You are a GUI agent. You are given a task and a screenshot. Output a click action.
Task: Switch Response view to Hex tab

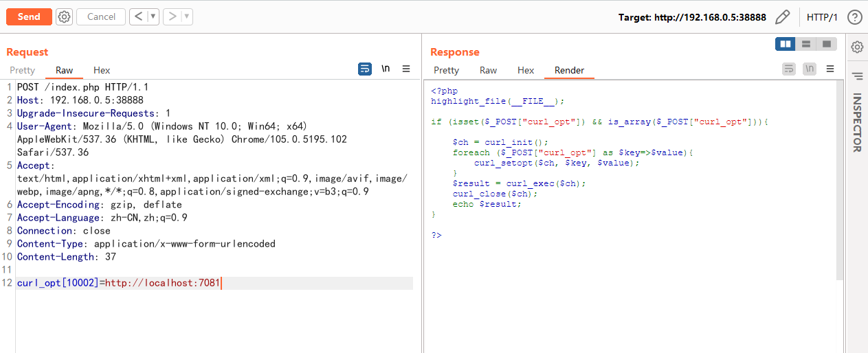tap(526, 70)
